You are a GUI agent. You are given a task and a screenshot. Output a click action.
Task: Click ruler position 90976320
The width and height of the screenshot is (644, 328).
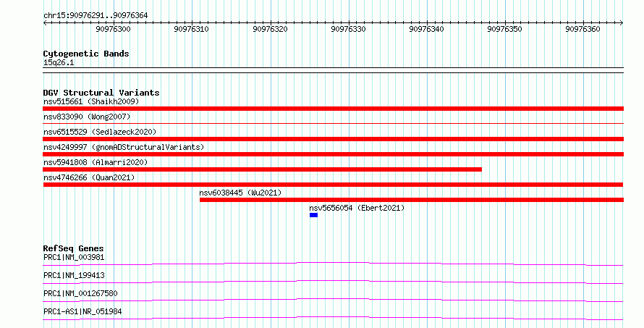[270, 29]
